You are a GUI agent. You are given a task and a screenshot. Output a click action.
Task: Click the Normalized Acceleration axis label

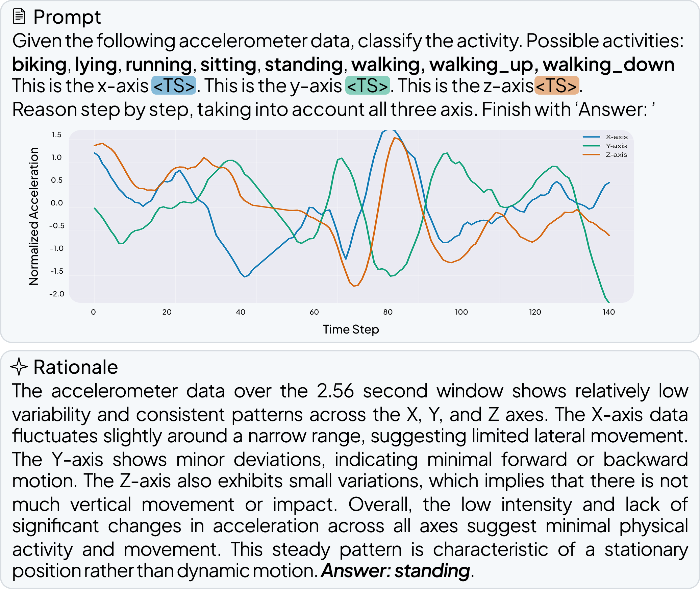coord(34,216)
